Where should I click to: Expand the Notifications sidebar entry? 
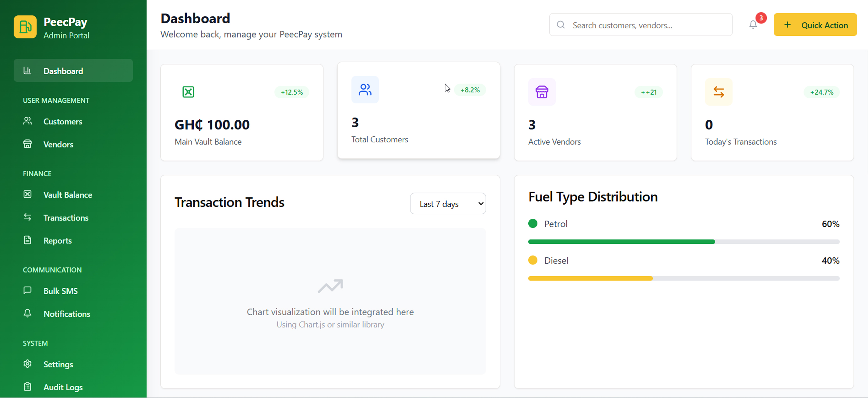67,314
